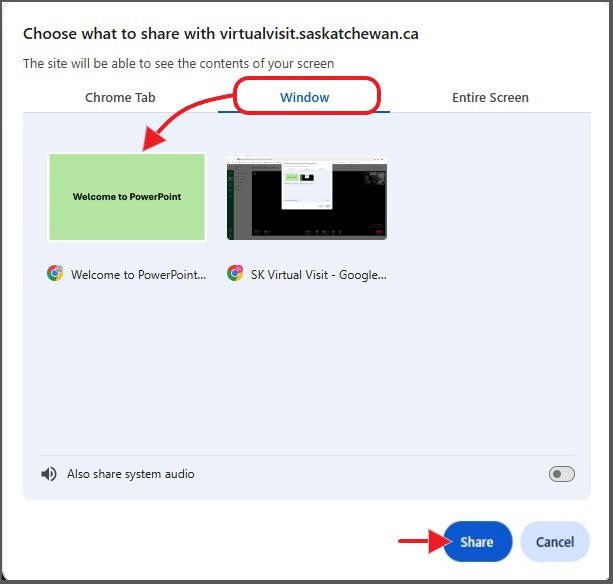Click the curved red arrowhead above PowerPoint preview
This screenshot has height=584, width=613.
point(154,139)
